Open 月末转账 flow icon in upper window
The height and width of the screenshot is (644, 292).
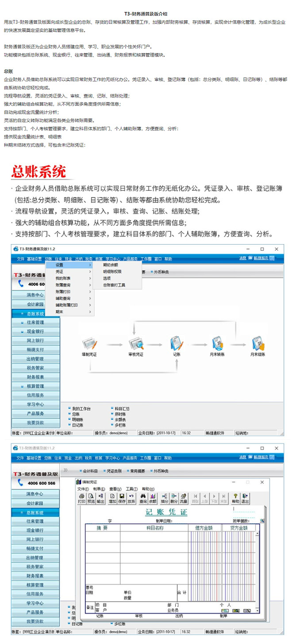(x=217, y=344)
